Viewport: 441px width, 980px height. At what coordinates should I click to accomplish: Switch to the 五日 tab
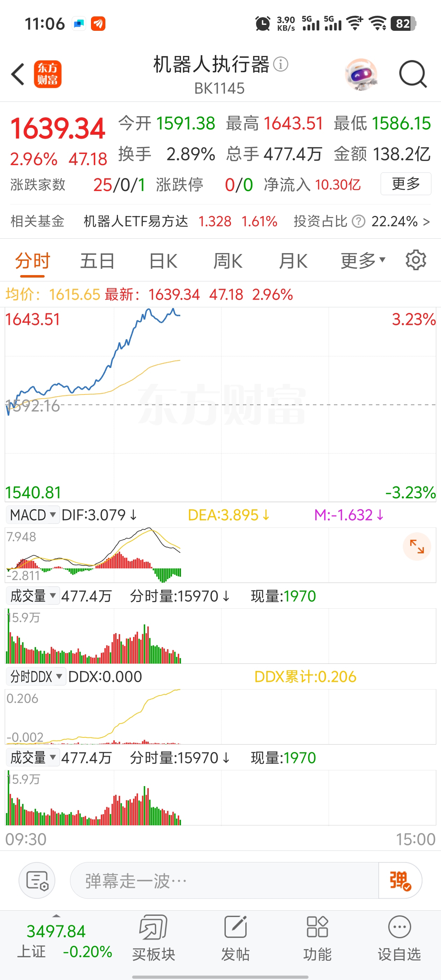click(x=97, y=261)
